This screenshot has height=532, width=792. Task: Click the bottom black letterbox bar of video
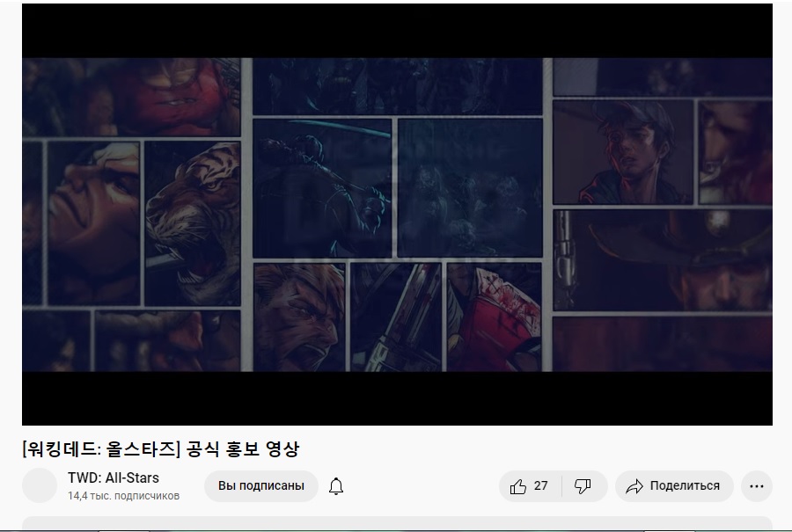[x=396, y=398]
